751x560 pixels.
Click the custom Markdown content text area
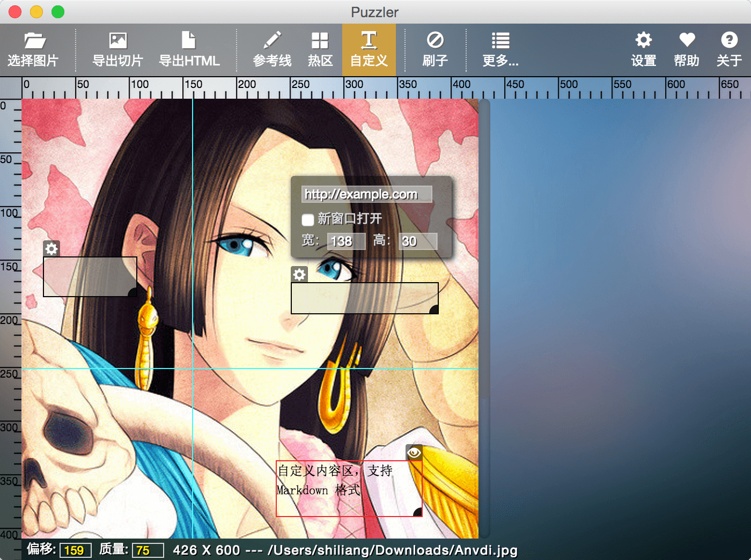[x=349, y=489]
